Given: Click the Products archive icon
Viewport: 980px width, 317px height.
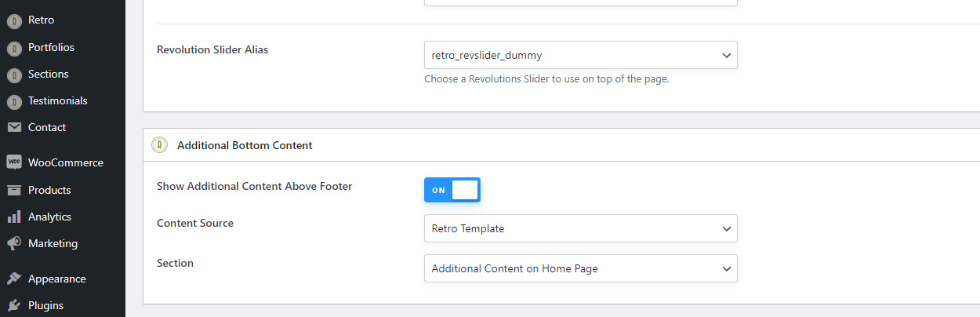Looking at the screenshot, I should 14,190.
